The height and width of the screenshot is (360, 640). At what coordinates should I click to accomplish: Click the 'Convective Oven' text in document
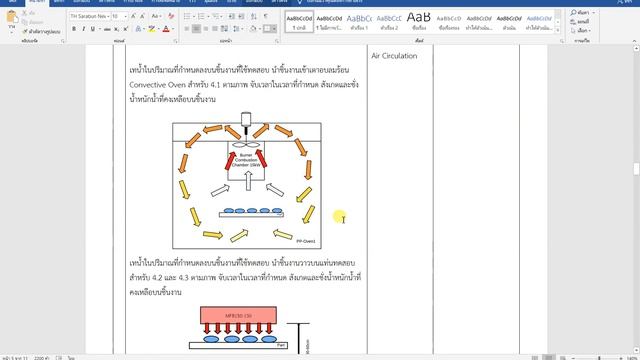pos(157,85)
